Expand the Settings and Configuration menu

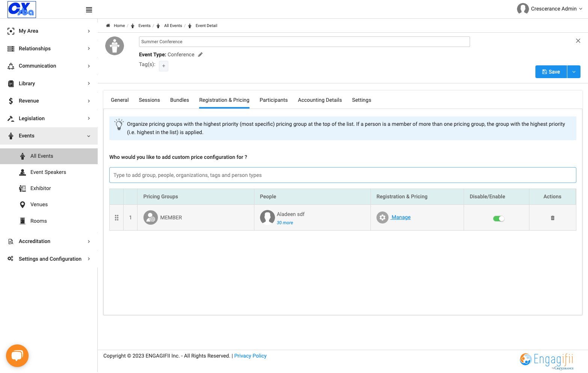49,259
